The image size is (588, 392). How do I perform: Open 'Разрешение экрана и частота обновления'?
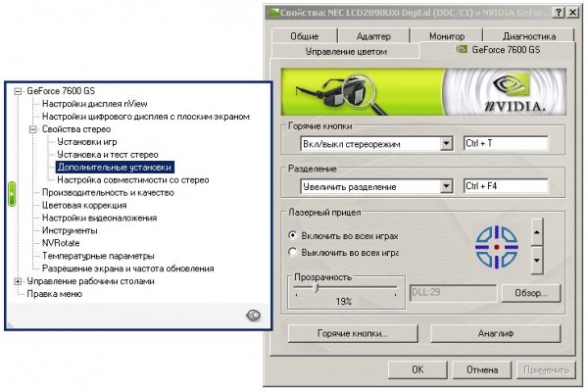coord(127,269)
